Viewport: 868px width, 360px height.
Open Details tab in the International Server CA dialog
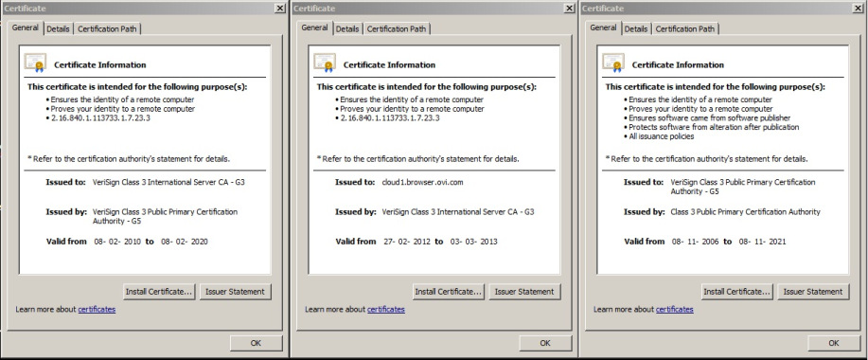58,28
